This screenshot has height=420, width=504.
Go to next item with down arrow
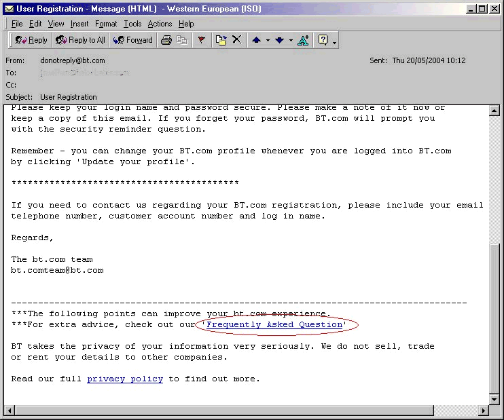pos(279,40)
